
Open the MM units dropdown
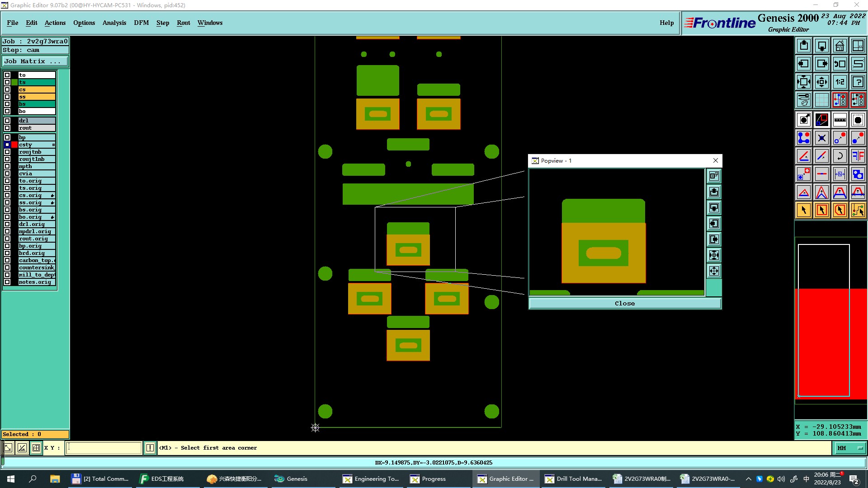click(x=850, y=448)
